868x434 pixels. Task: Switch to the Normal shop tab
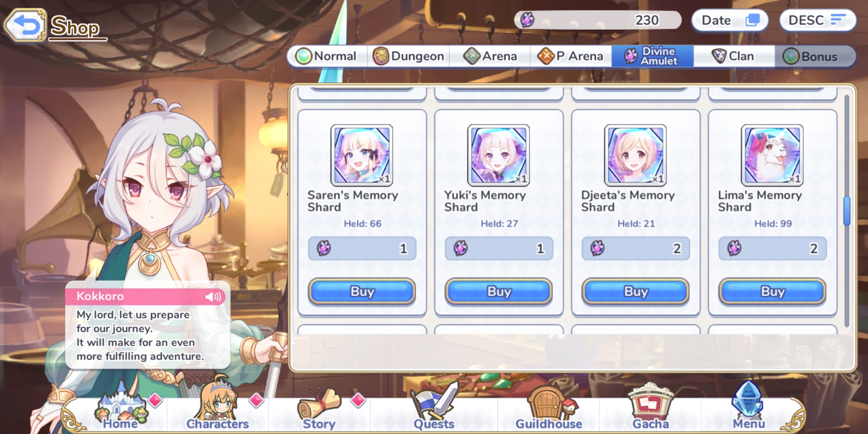327,56
